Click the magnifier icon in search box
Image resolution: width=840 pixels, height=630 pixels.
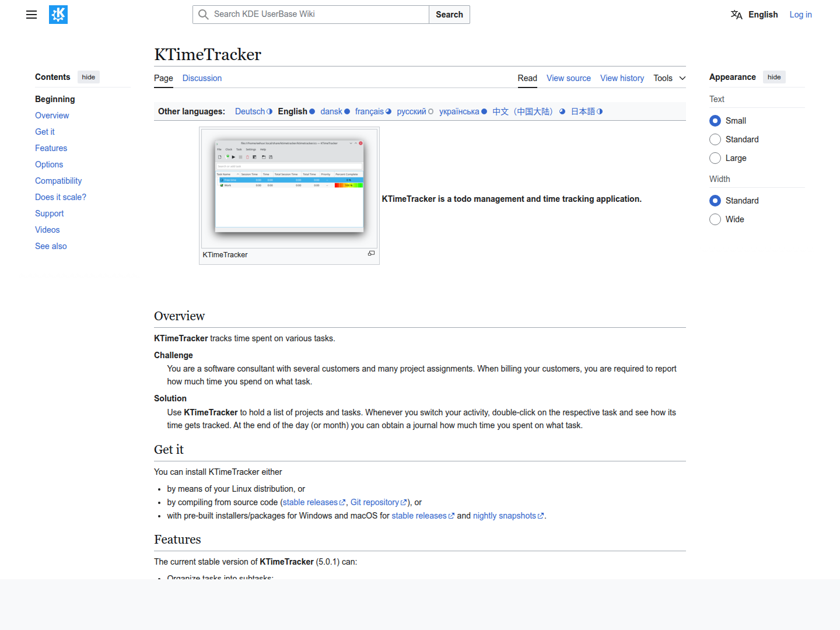coord(203,15)
